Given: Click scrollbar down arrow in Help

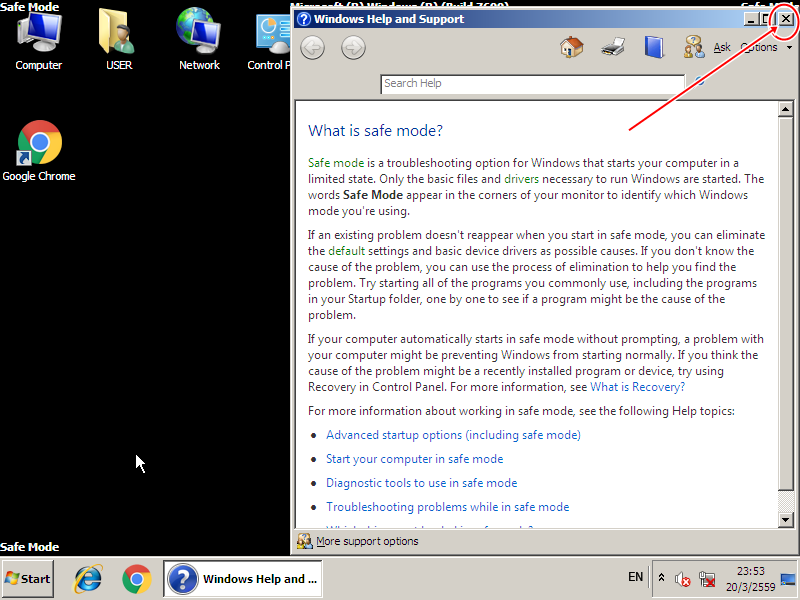Looking at the screenshot, I should point(785,520).
